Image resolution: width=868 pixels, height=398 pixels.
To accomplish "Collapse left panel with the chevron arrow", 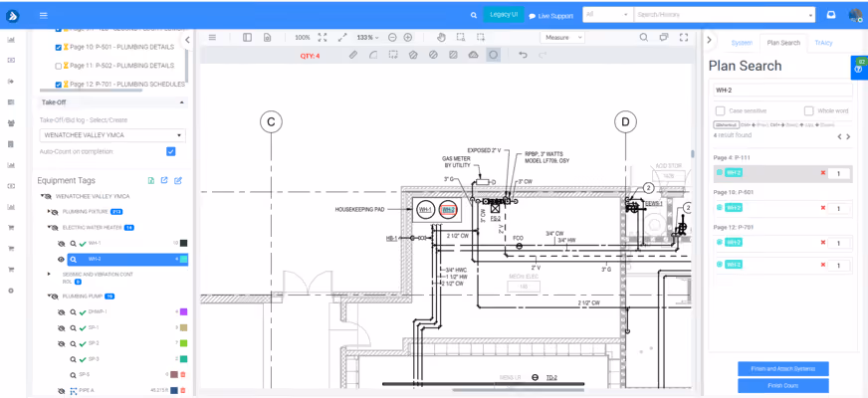I will (187, 40).
